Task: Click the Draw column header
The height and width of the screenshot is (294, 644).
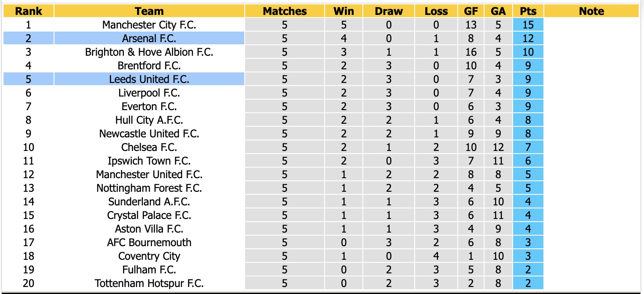Action: 389,11
